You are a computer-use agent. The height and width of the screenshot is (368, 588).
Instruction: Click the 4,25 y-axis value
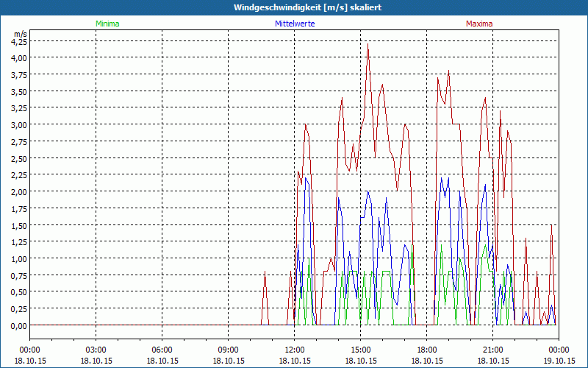coord(19,41)
